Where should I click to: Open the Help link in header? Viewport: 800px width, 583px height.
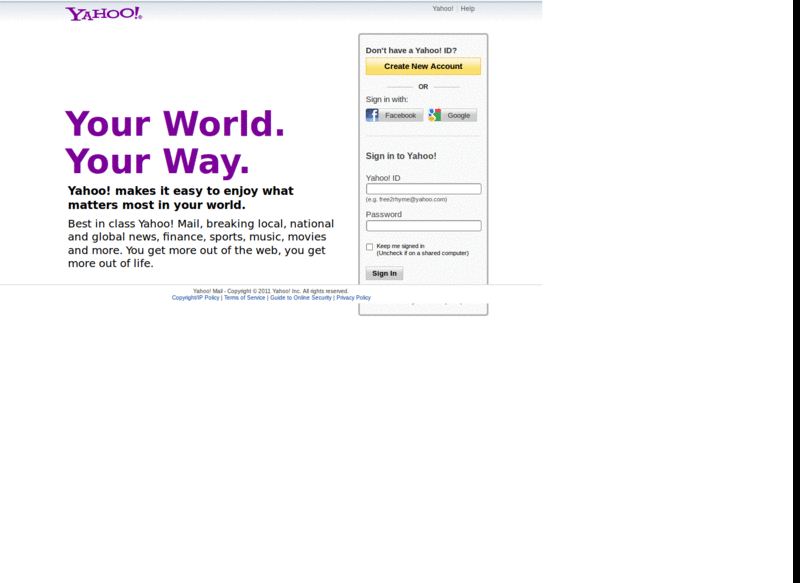pyautogui.click(x=467, y=9)
